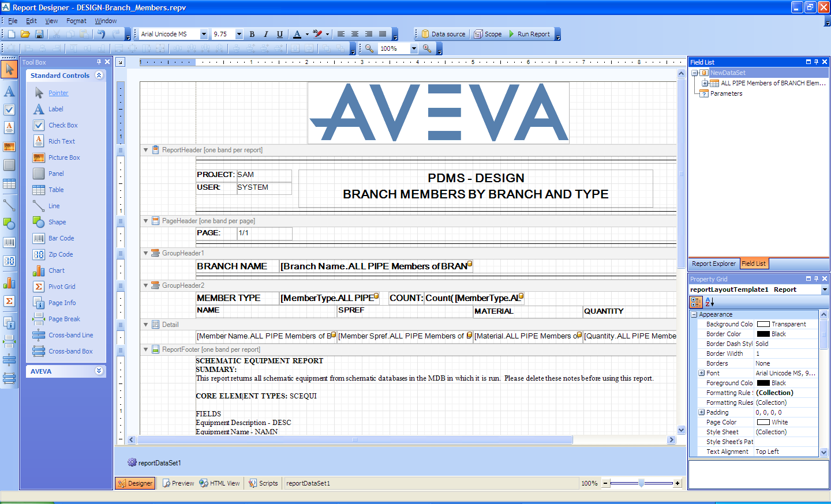Click the zoom slider handle in status bar
The height and width of the screenshot is (504, 831).
(x=641, y=483)
